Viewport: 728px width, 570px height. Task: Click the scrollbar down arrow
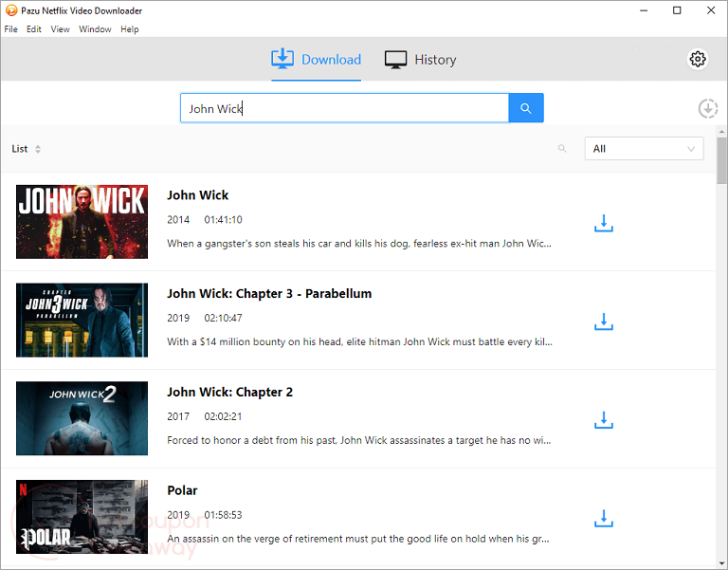point(721,564)
